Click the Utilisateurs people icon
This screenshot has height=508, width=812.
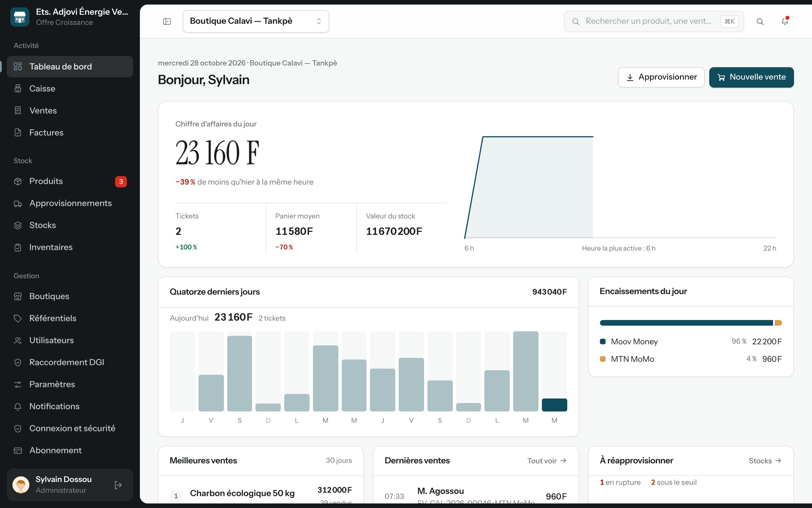18,340
